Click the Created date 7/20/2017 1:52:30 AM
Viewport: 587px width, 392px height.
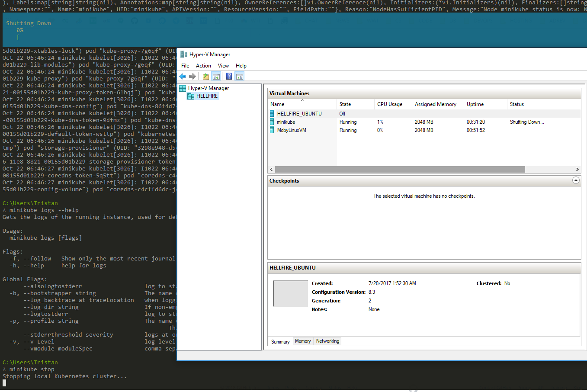pos(392,283)
